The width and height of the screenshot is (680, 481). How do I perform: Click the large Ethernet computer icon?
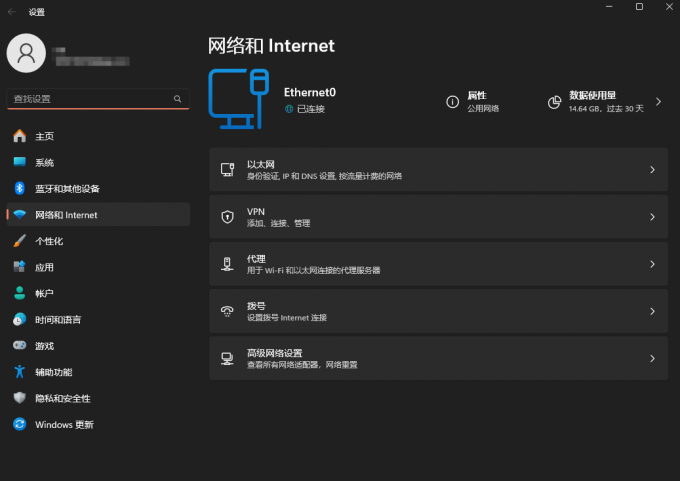pos(239,99)
